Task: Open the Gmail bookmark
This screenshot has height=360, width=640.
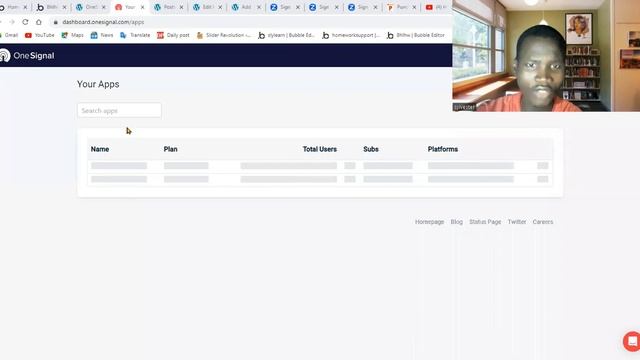Action: 9,36
